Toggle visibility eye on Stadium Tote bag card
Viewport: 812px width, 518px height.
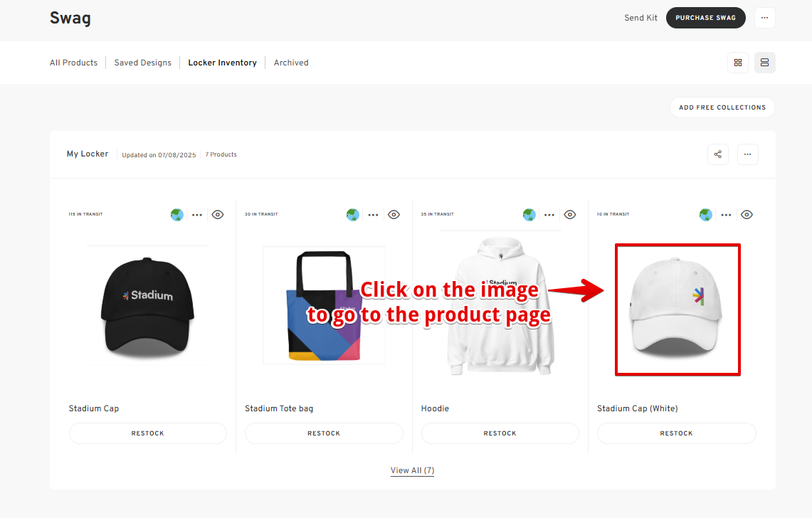click(x=394, y=214)
